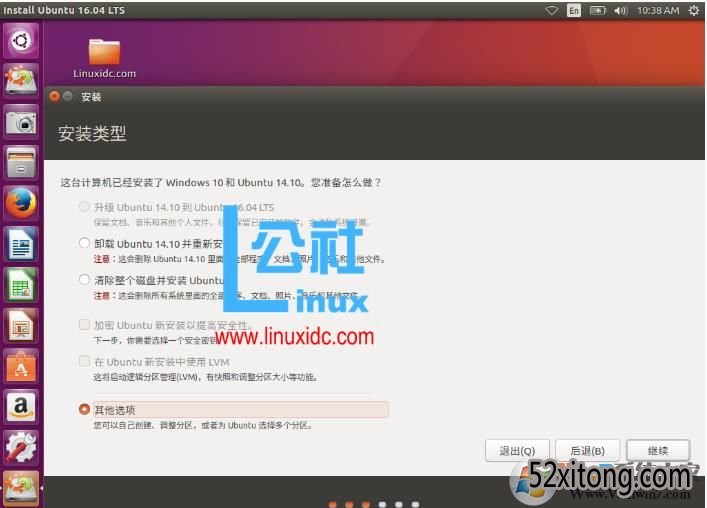707x508 pixels.
Task: Open the Ubuntu Dash search launcher
Action: coord(21,41)
